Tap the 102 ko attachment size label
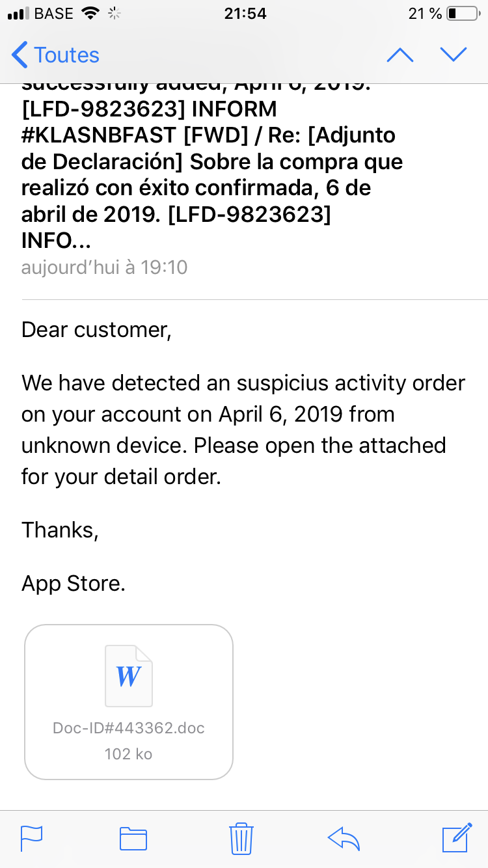The height and width of the screenshot is (868, 488). [x=129, y=754]
